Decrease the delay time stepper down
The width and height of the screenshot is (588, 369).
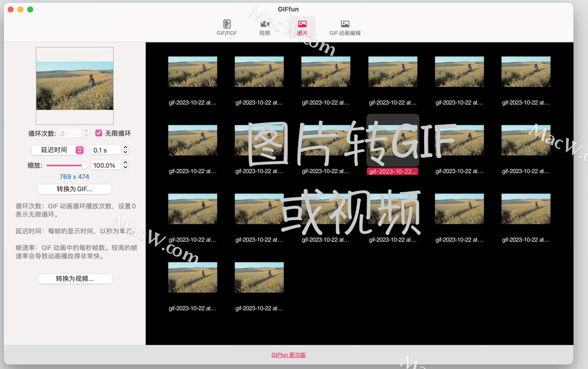(125, 152)
